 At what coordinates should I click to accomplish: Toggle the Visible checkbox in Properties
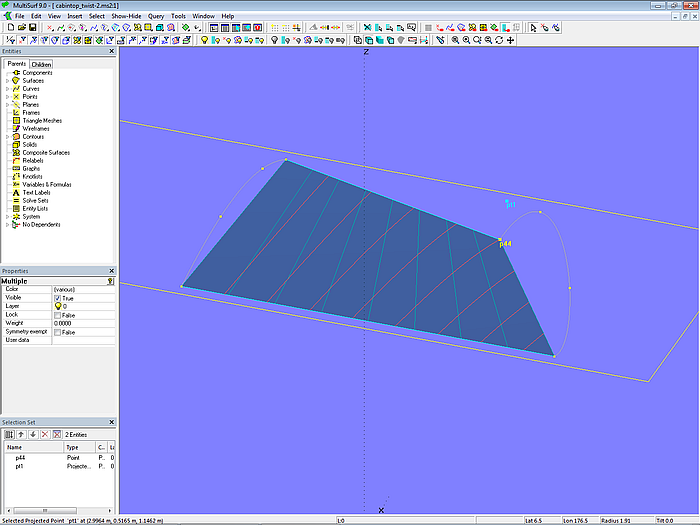pyautogui.click(x=57, y=298)
